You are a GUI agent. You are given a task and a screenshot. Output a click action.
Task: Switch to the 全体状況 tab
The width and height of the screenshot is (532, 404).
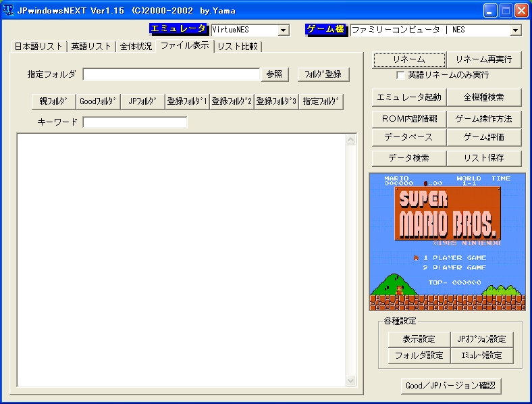[x=136, y=47]
